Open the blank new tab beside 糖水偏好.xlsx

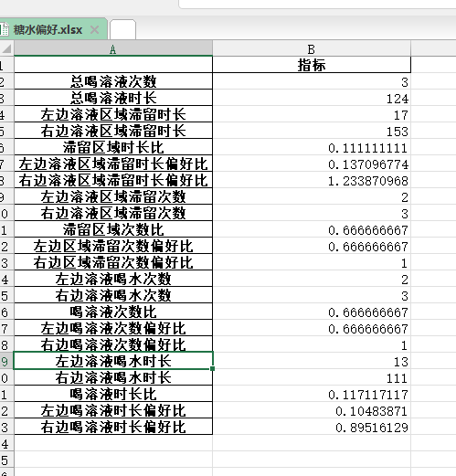122,29
